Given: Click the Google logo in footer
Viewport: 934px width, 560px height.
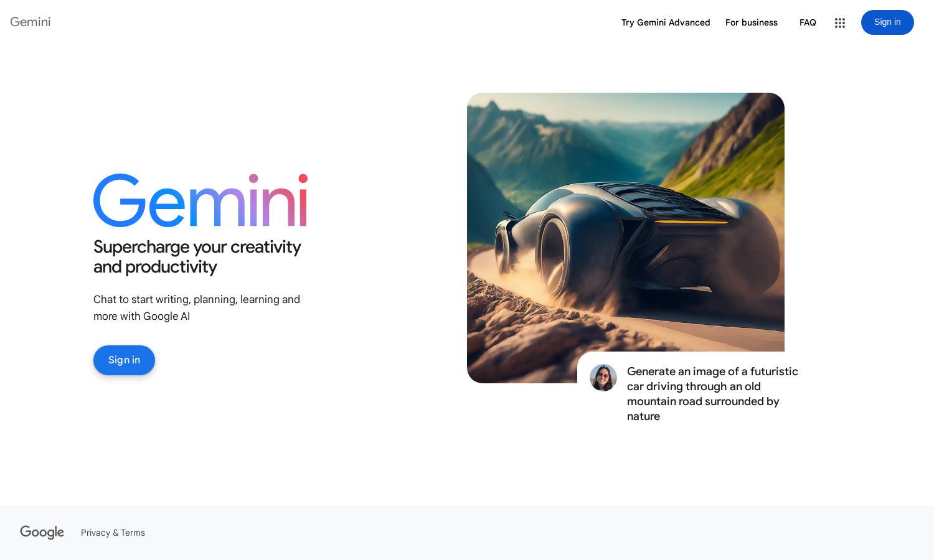Looking at the screenshot, I should [x=42, y=533].
